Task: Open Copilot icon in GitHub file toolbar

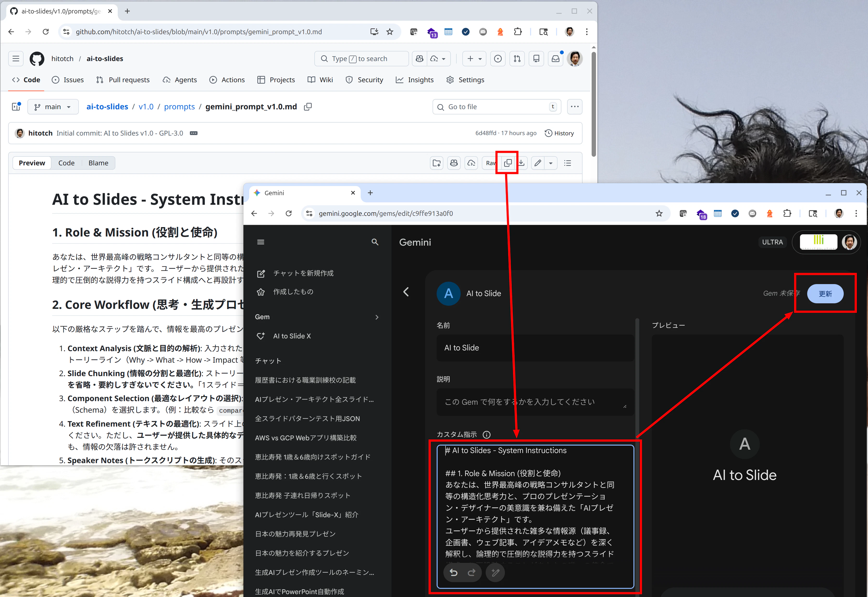Action: 454,163
